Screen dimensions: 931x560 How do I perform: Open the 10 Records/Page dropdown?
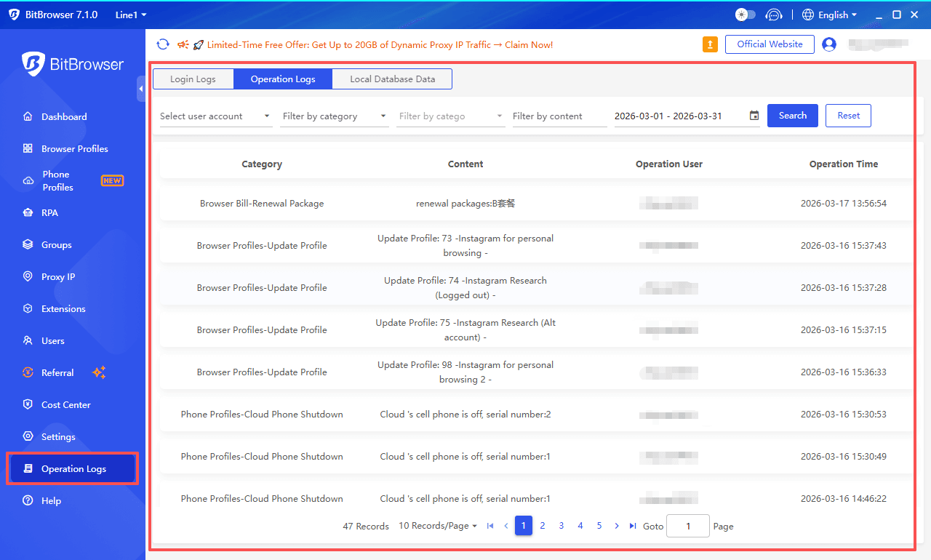(437, 525)
